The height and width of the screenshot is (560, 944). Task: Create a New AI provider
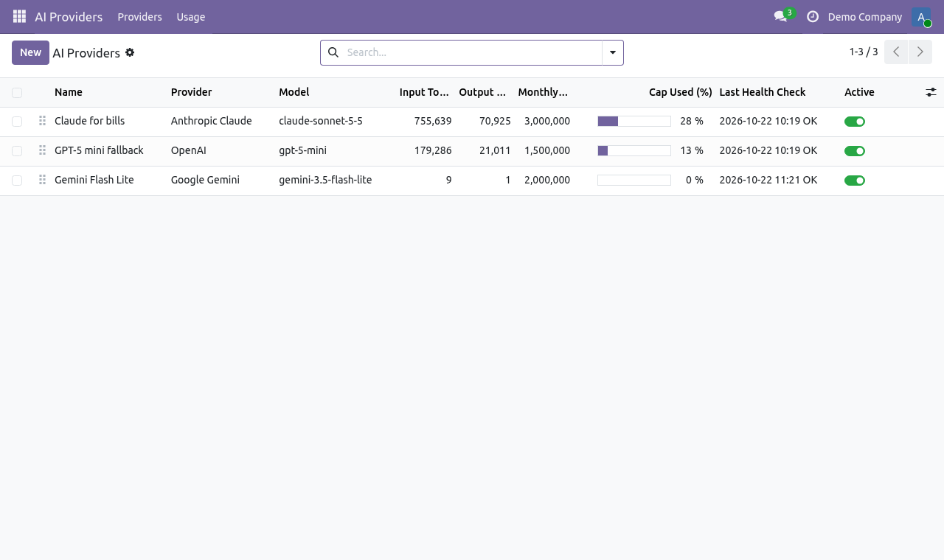click(30, 52)
